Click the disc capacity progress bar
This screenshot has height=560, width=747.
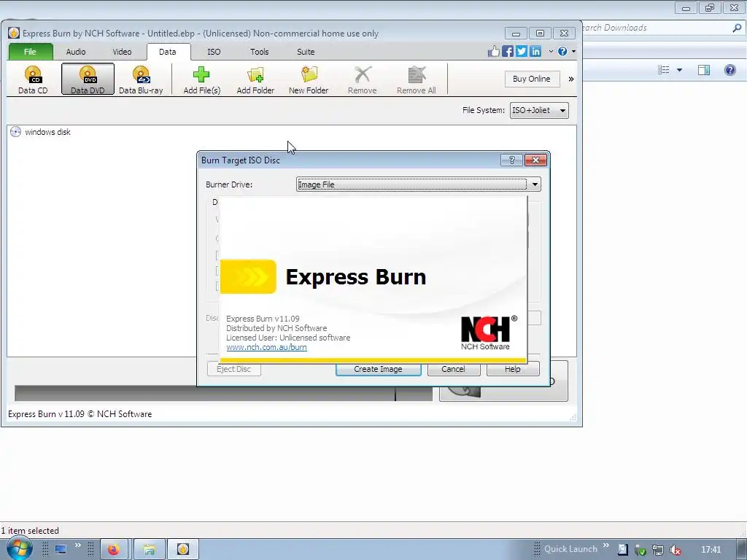223,393
